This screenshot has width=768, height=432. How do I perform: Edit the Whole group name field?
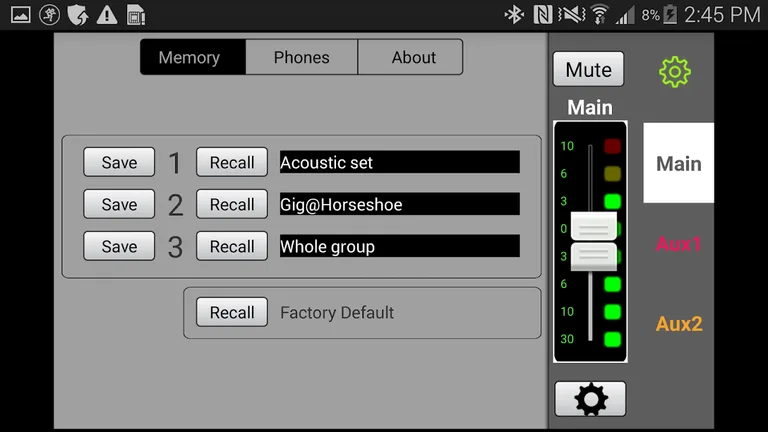(x=400, y=246)
